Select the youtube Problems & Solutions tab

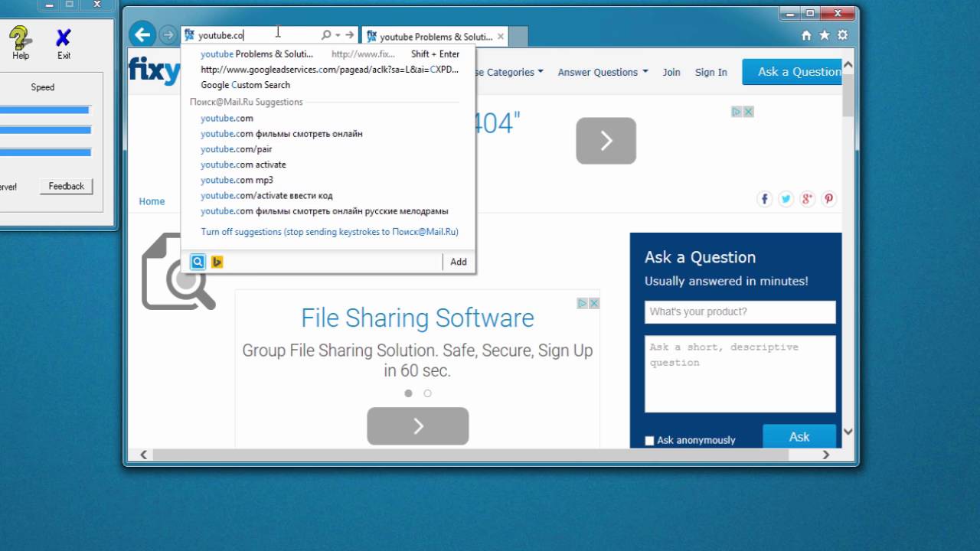pyautogui.click(x=435, y=36)
